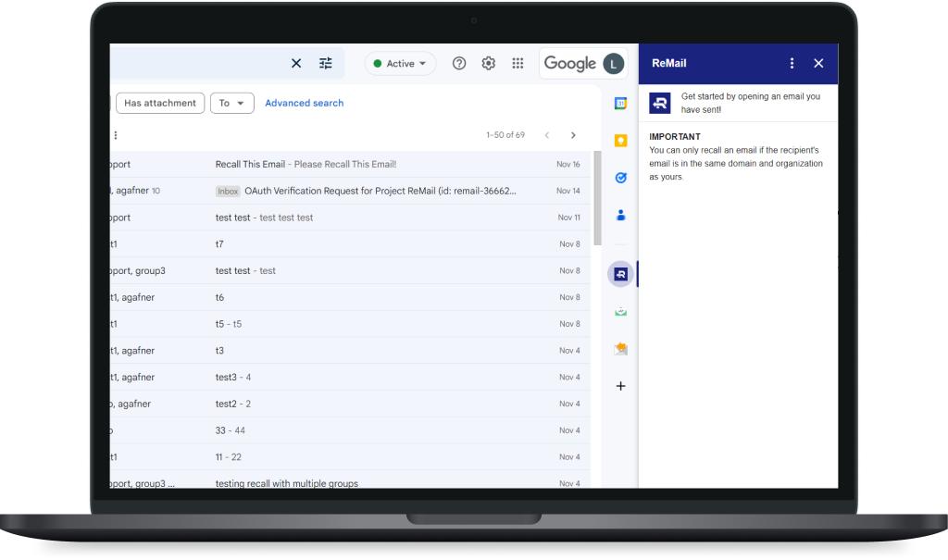
Task: Click the Nov 16 date on first email
Action: click(x=568, y=164)
